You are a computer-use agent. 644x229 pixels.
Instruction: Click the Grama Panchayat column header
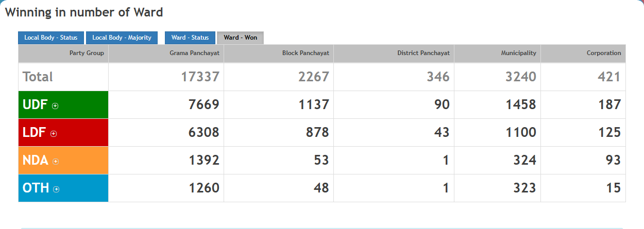point(195,53)
